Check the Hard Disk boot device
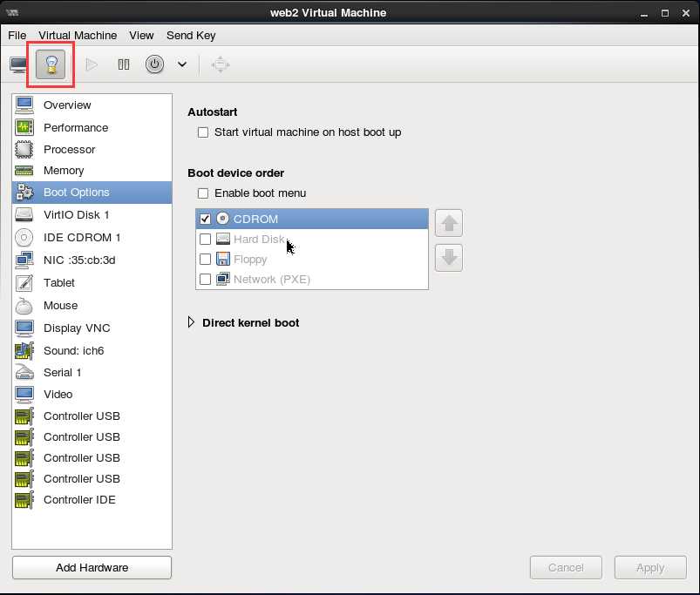The width and height of the screenshot is (700, 595). click(x=205, y=239)
